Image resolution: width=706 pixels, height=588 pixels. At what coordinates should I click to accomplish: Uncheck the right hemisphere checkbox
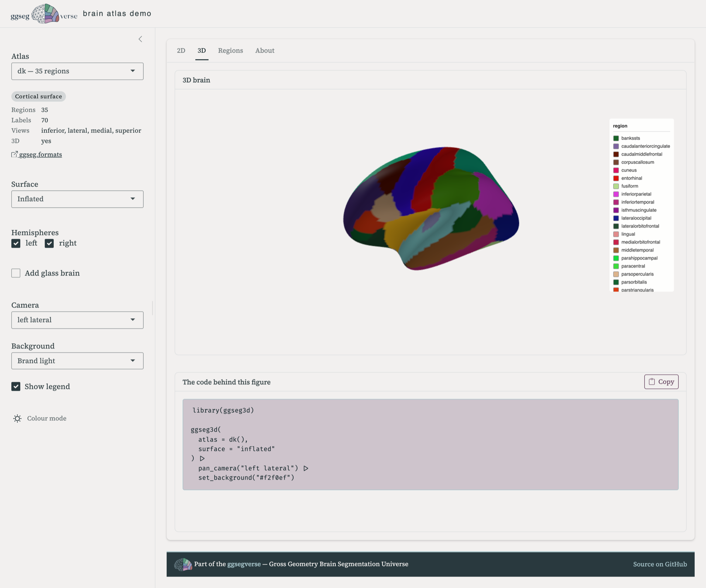(x=49, y=243)
